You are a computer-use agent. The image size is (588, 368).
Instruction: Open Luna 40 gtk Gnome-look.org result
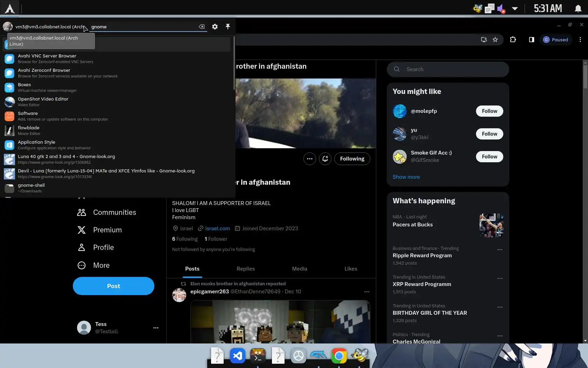pos(117,159)
